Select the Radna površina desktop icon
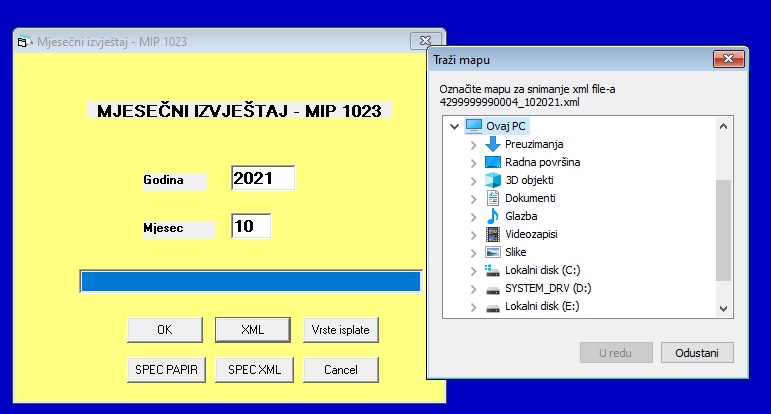771x414 pixels. pyautogui.click(x=492, y=162)
